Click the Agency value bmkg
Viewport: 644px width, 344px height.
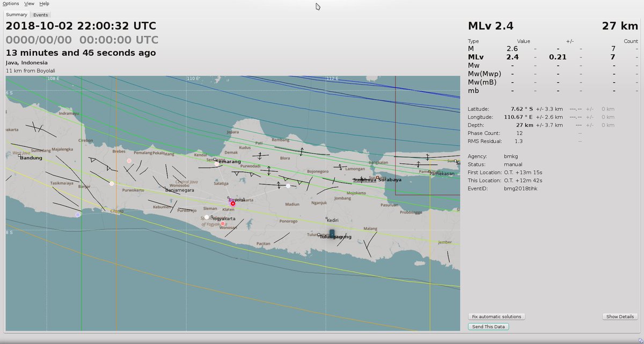511,156
